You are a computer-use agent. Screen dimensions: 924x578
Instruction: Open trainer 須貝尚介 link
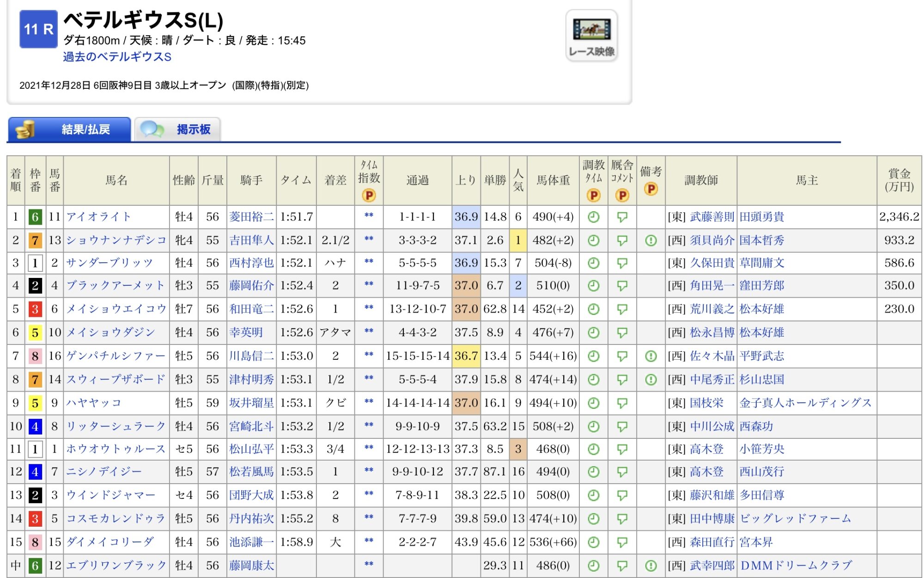[711, 240]
